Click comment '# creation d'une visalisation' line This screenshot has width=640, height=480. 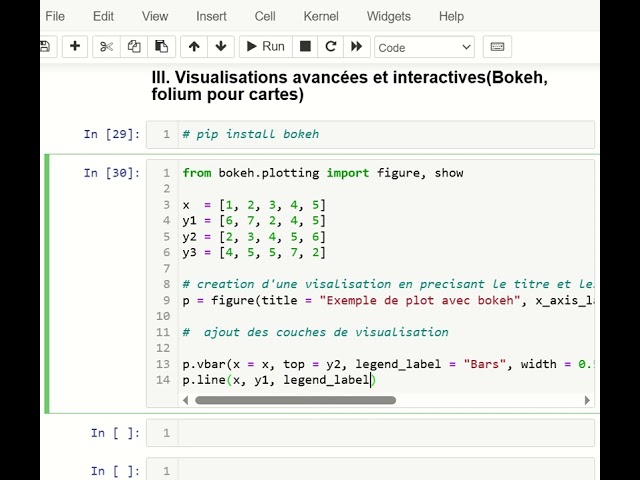tap(388, 284)
